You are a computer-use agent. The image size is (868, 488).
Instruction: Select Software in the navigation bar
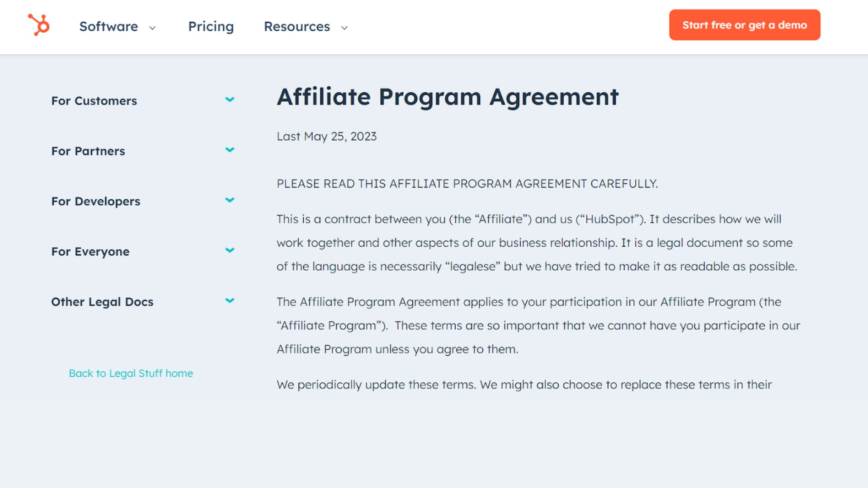108,27
